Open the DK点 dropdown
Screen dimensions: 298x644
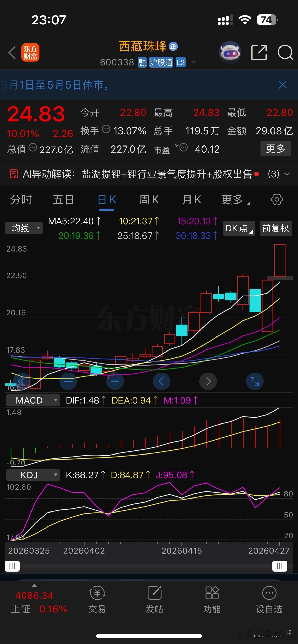click(239, 228)
